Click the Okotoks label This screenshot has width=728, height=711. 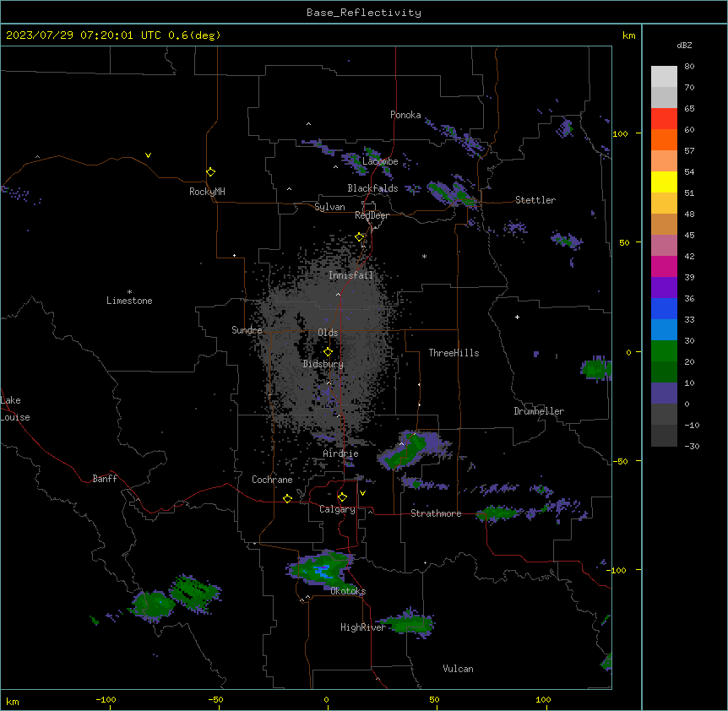[348, 591]
